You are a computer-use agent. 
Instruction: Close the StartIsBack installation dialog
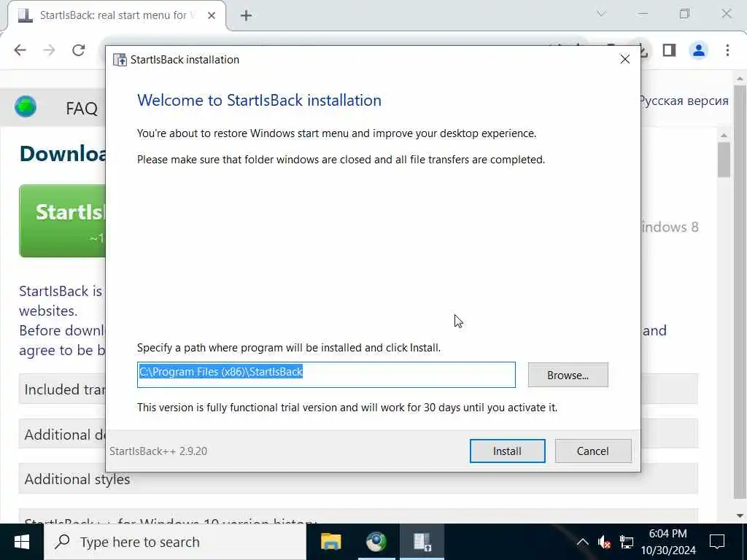[x=624, y=59]
